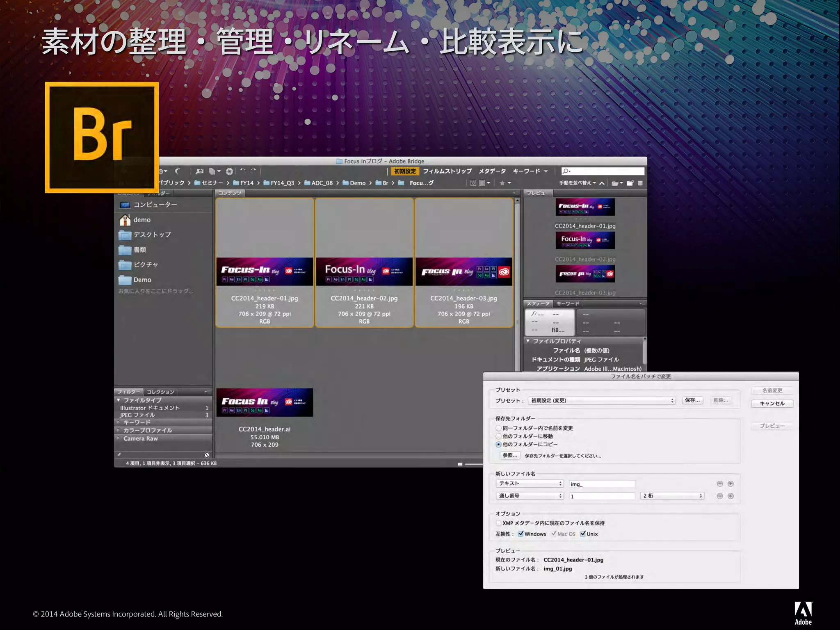840x630 pixels.
Task: Click the 保存... preset button
Action: point(693,400)
